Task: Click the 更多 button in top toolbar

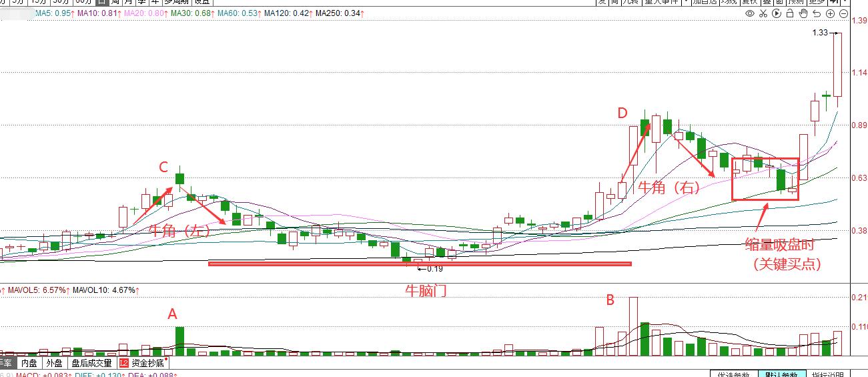Action: coord(817,2)
